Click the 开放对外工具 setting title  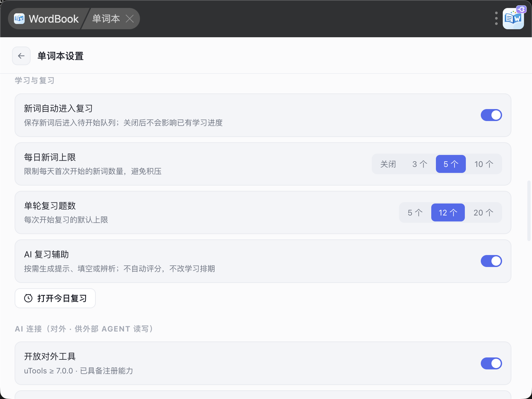click(x=50, y=356)
